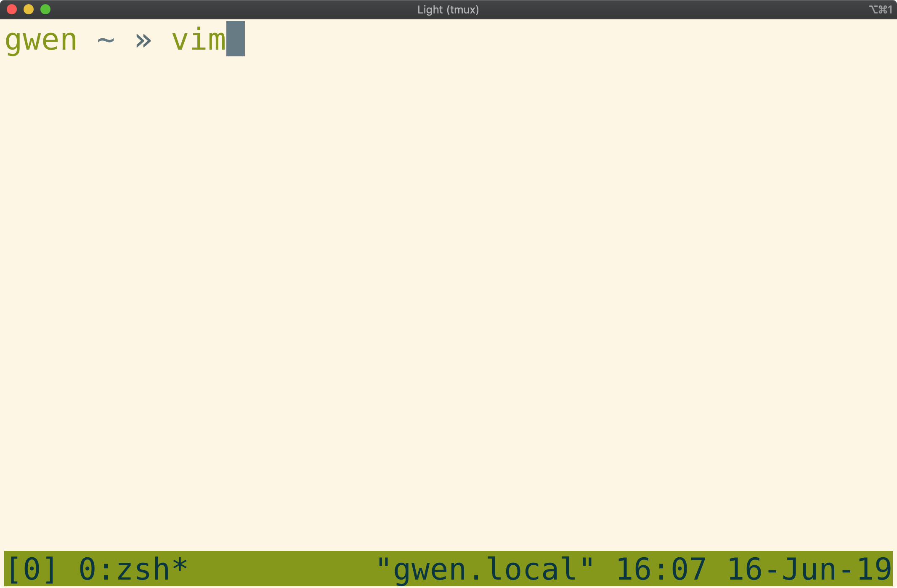Click the zsh session label [0] 0:zsh*
Image resolution: width=897 pixels, height=588 pixels.
pos(98,569)
